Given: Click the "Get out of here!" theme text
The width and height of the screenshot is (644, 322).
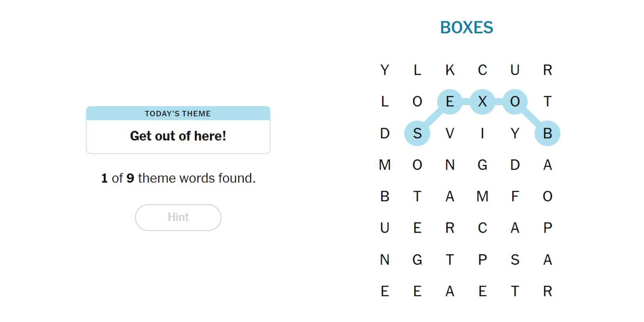Looking at the screenshot, I should click(x=178, y=136).
